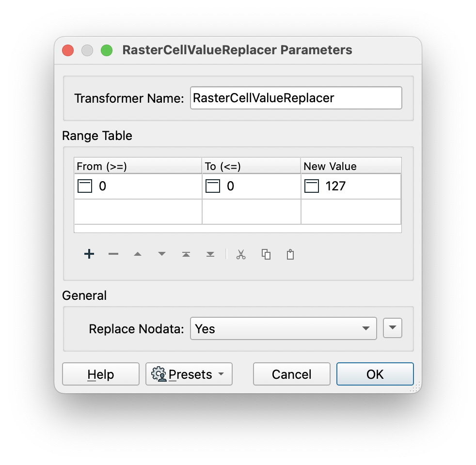
Task: Open Help for RasterCellValueReplacer
Action: click(100, 374)
